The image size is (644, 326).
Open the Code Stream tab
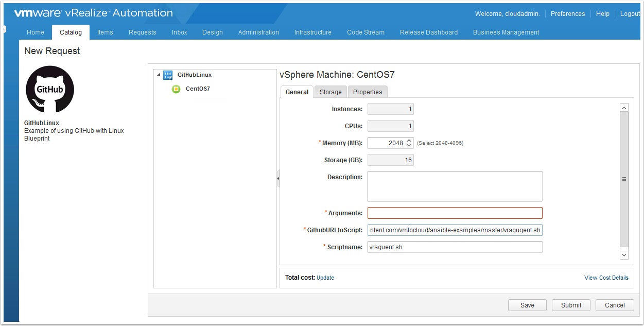pos(365,32)
